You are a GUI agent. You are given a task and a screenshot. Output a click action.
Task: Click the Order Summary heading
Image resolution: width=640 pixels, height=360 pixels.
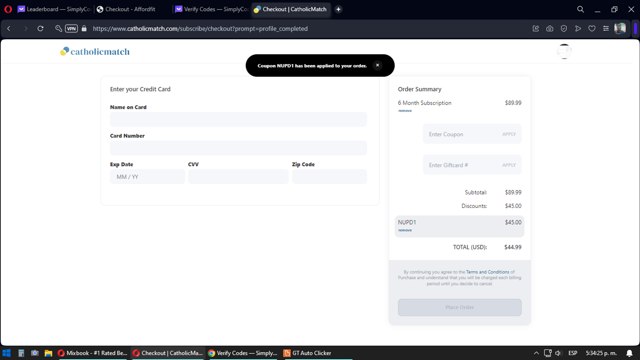pos(420,89)
